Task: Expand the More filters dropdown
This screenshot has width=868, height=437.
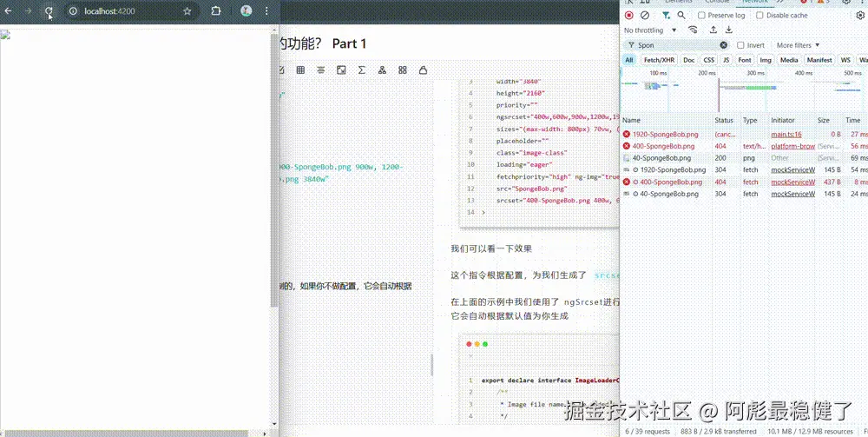Action: click(x=798, y=45)
